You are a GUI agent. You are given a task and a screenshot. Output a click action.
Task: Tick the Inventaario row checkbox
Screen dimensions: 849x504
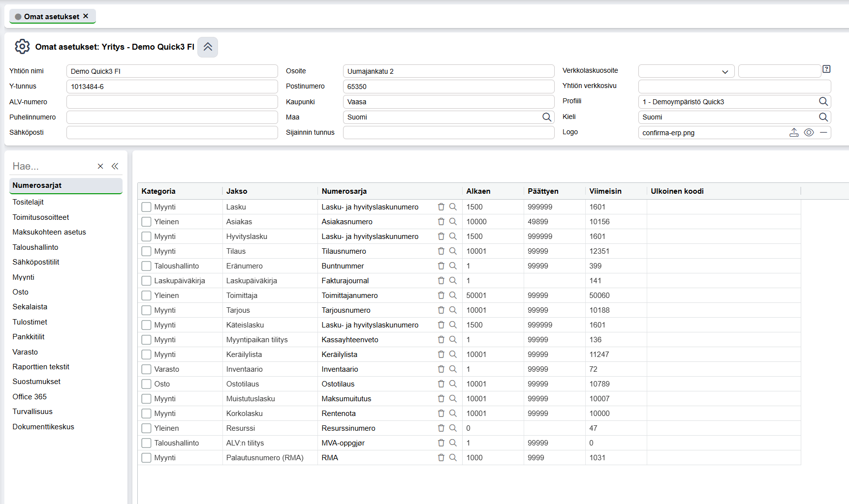click(146, 369)
